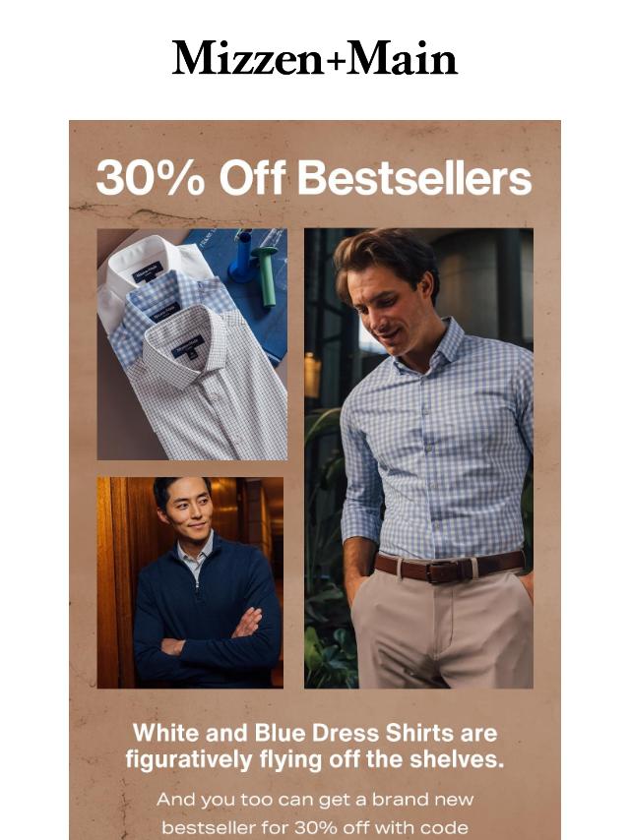Click the navy label on white collar
630x840 pixels.
[148, 272]
